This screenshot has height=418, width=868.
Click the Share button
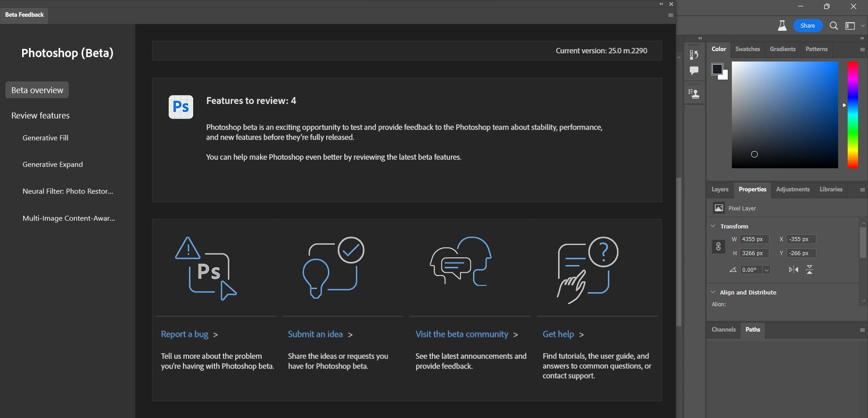807,26
